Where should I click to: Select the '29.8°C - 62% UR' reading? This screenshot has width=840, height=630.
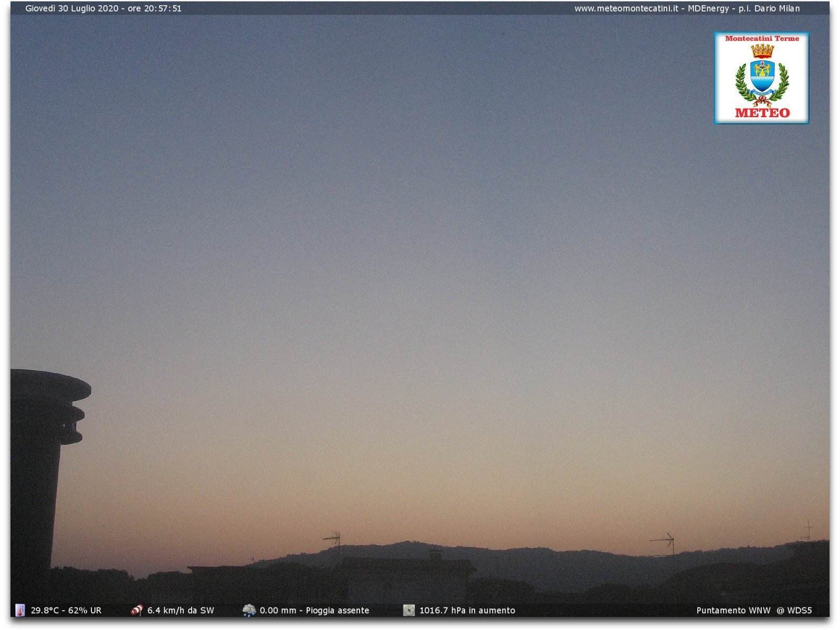[x=66, y=610]
